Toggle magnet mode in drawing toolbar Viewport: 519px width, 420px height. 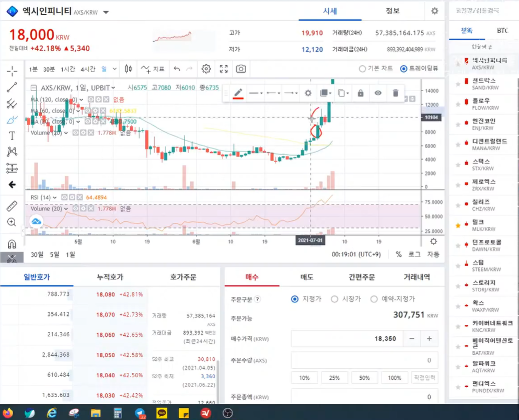click(12, 244)
